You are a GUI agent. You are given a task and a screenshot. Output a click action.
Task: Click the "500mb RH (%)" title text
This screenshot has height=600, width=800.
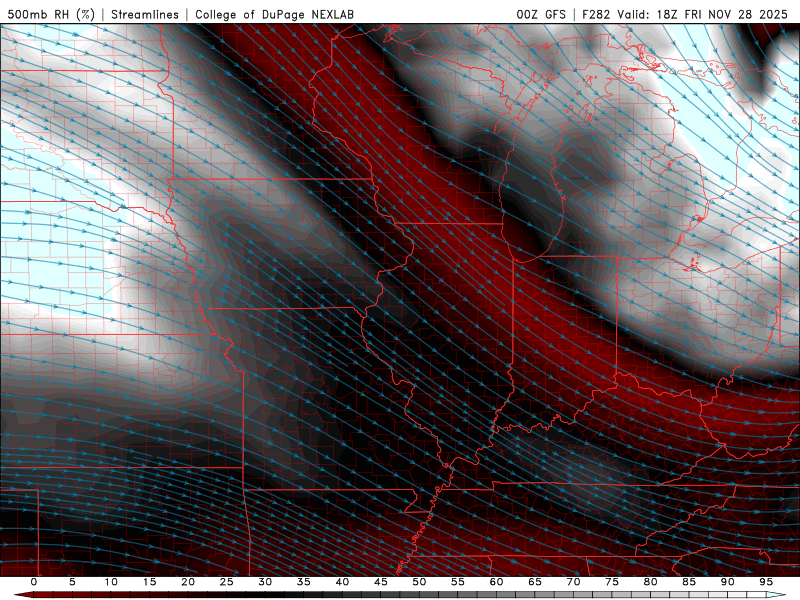point(51,14)
